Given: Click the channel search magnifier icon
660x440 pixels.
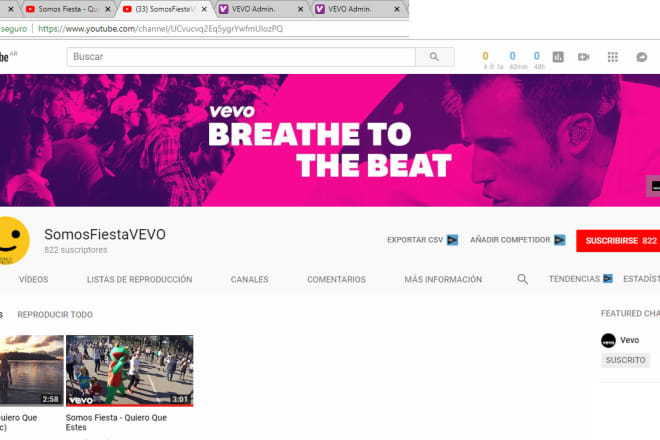Looking at the screenshot, I should coord(522,279).
